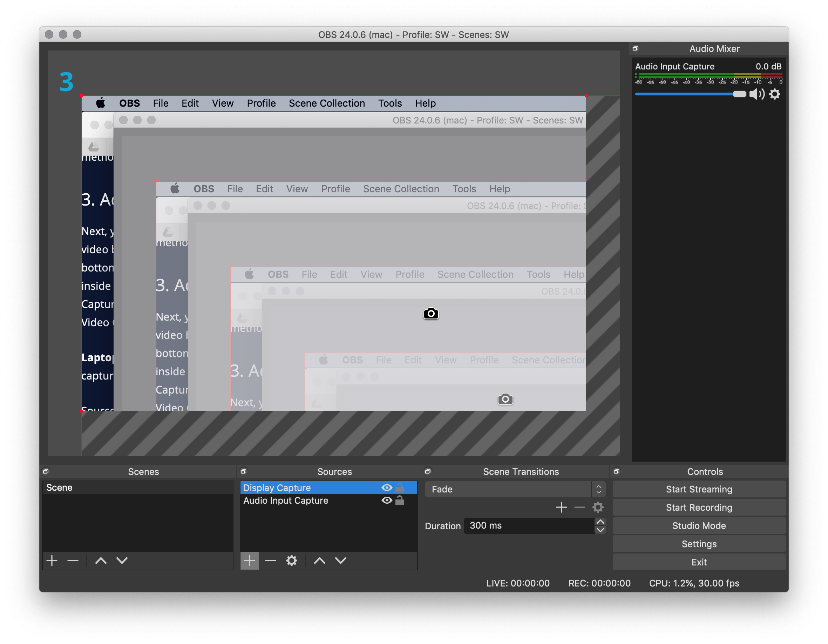This screenshot has width=828, height=644.
Task: Undock the Audio Mixer panel
Action: click(x=636, y=48)
